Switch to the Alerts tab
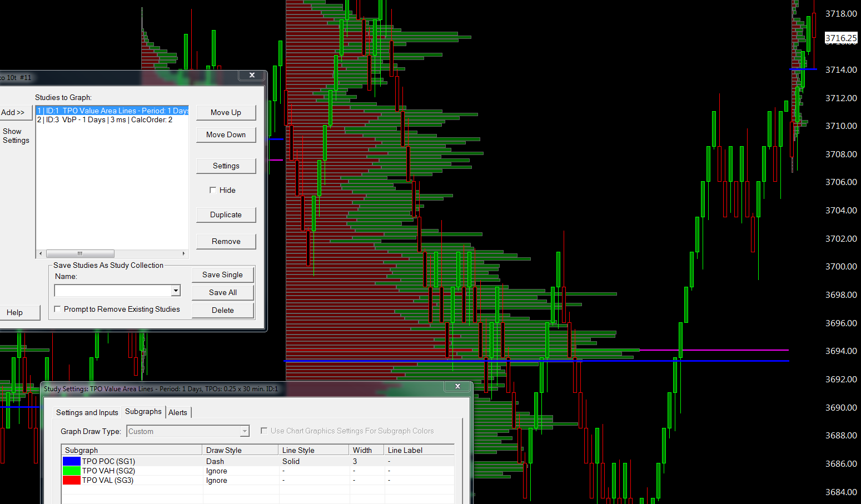861x504 pixels. pos(178,412)
